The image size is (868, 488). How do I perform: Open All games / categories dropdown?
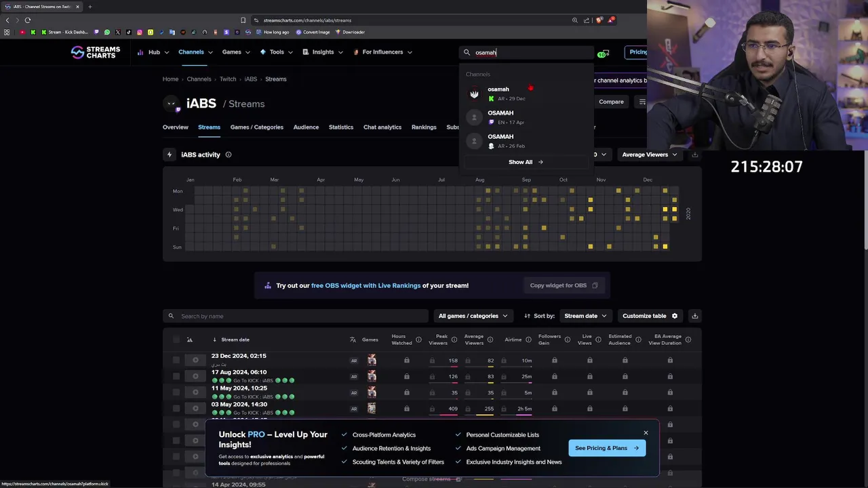[x=473, y=316]
